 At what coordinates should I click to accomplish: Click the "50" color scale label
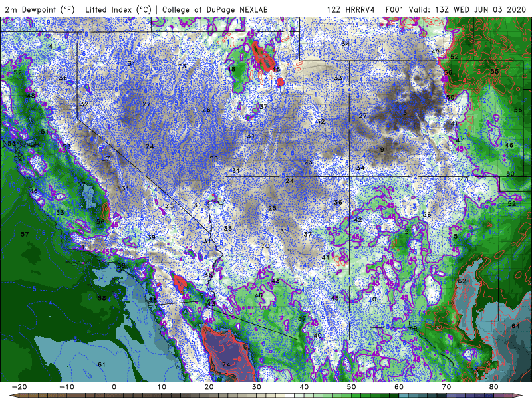(352, 387)
